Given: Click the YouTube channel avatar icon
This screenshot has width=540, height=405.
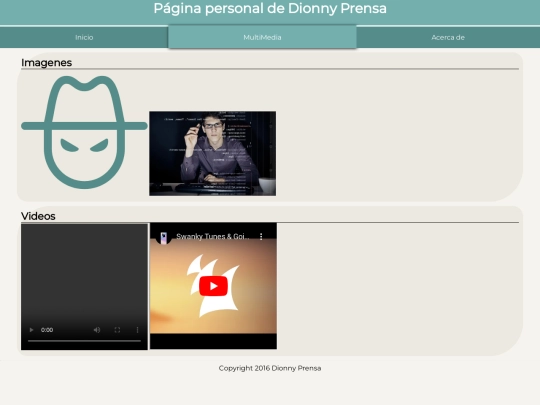Looking at the screenshot, I should [x=164, y=237].
